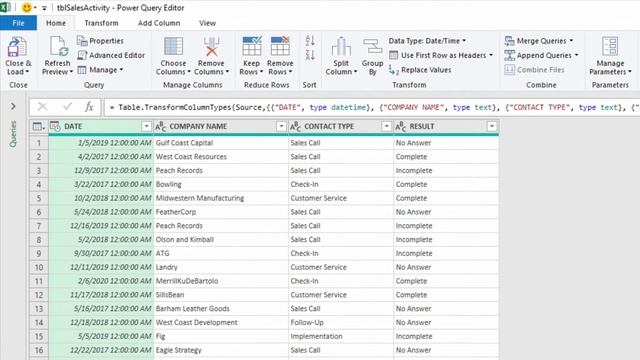The width and height of the screenshot is (640, 360).
Task: Open the File tab
Action: tap(18, 23)
